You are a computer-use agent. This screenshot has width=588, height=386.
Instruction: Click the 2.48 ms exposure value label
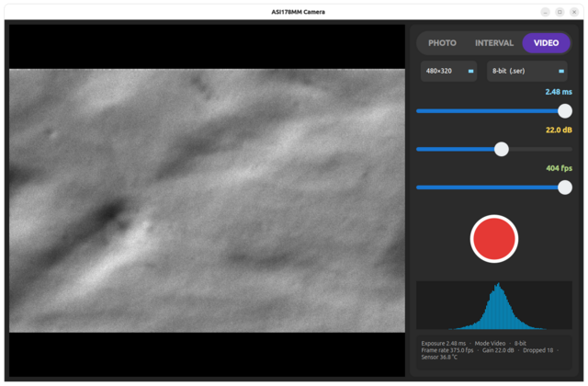(559, 92)
